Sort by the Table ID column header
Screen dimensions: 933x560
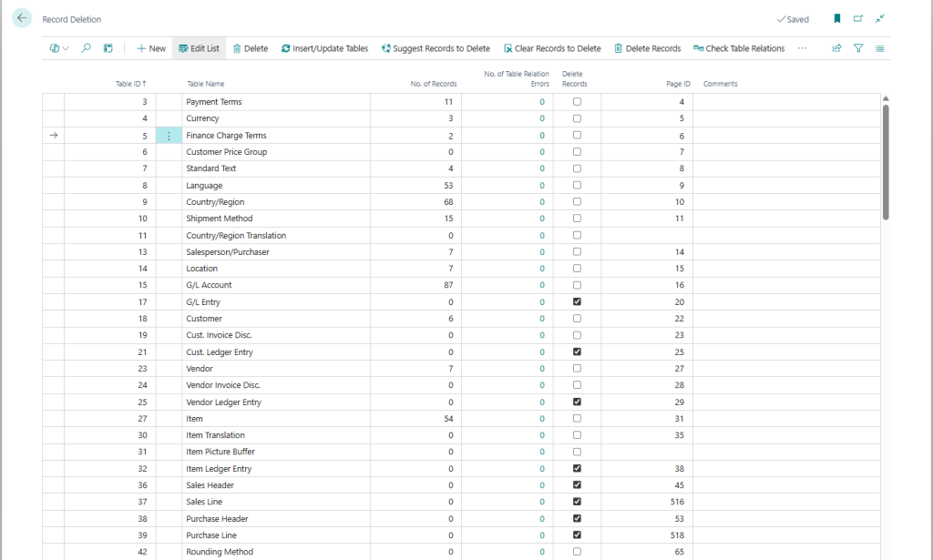130,84
